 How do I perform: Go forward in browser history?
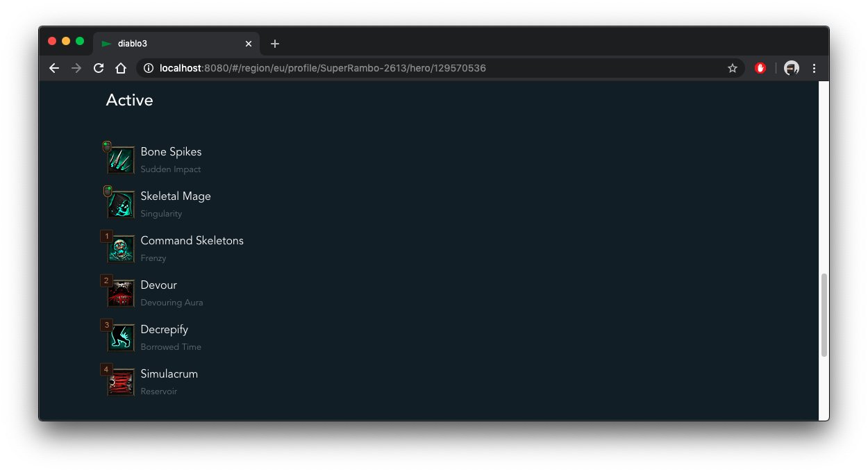pyautogui.click(x=76, y=68)
